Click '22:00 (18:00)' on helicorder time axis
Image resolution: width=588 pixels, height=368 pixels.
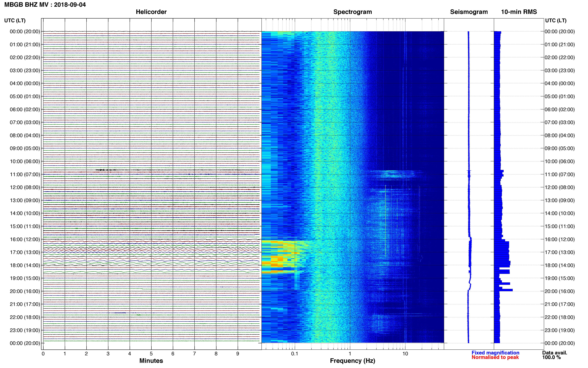pyautogui.click(x=25, y=317)
